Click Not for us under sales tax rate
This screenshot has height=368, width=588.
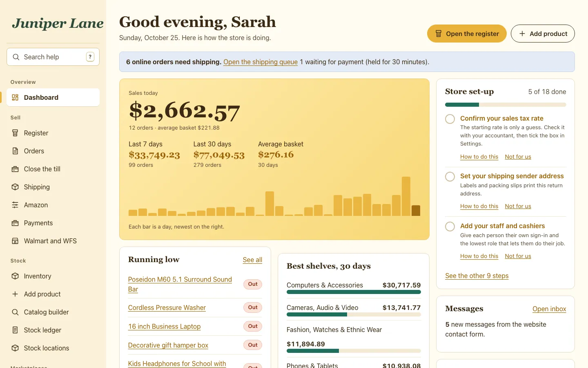tap(518, 157)
